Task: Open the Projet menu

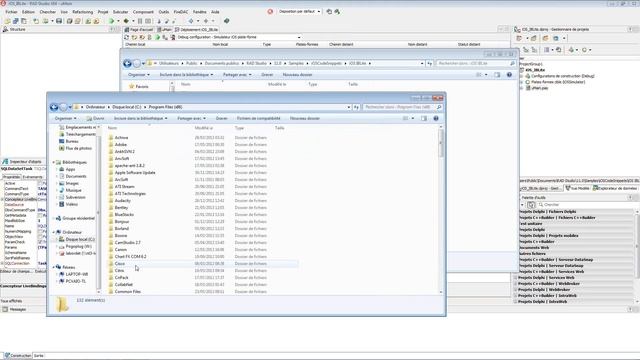Action: [x=103, y=12]
